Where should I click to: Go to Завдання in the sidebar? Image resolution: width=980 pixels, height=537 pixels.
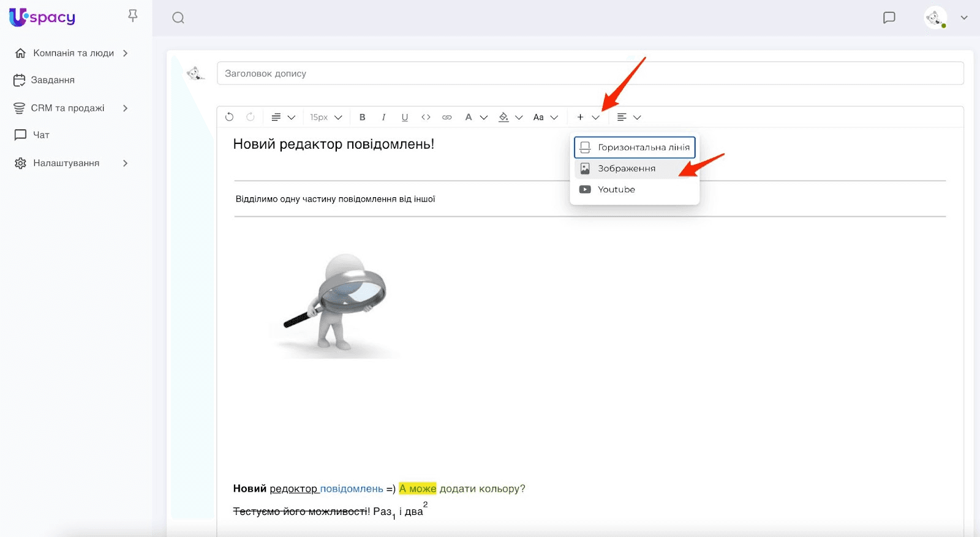pyautogui.click(x=53, y=80)
